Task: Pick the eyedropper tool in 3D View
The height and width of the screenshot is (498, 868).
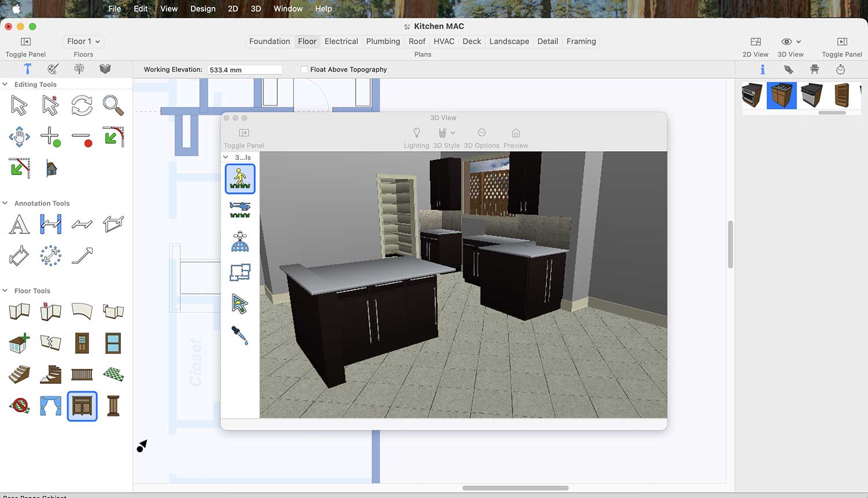Action: (x=240, y=335)
